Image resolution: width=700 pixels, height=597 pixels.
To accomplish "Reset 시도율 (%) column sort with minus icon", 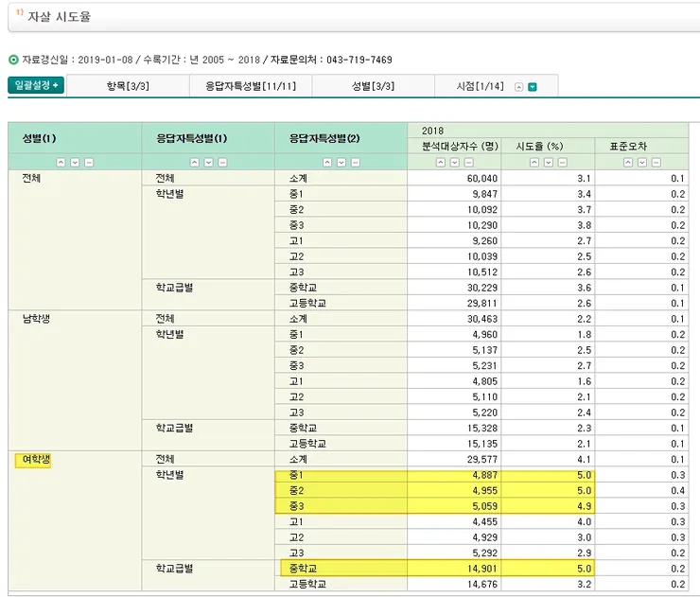I will [563, 163].
